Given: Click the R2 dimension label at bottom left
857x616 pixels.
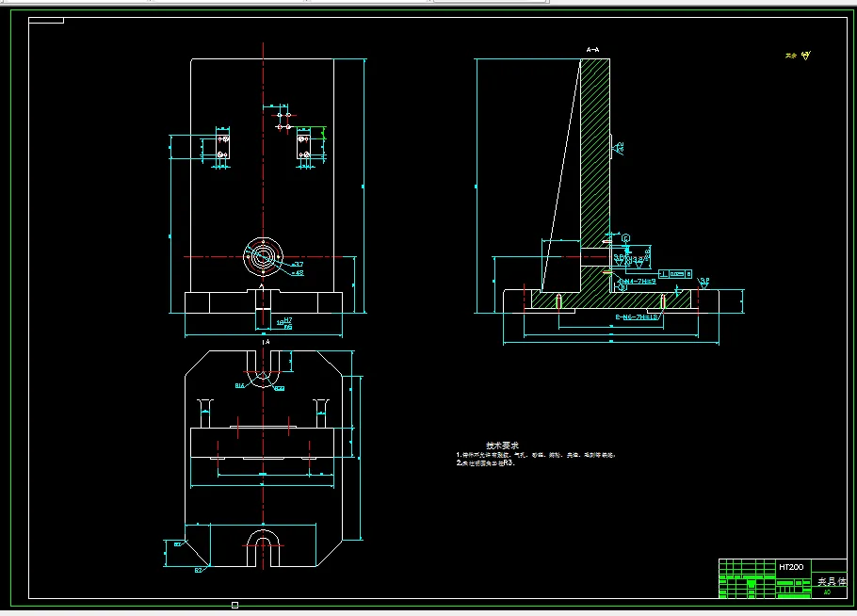Looking at the screenshot, I should click(x=199, y=571).
